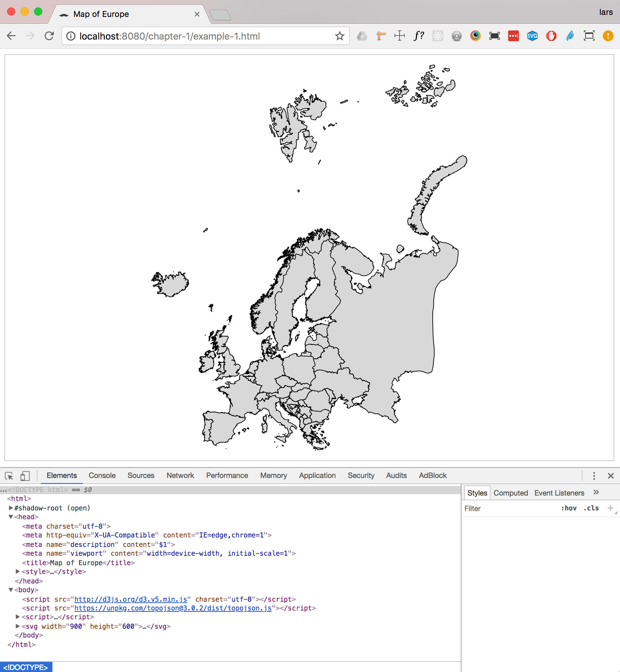Open the AdBlock red hand extension

pos(551,36)
